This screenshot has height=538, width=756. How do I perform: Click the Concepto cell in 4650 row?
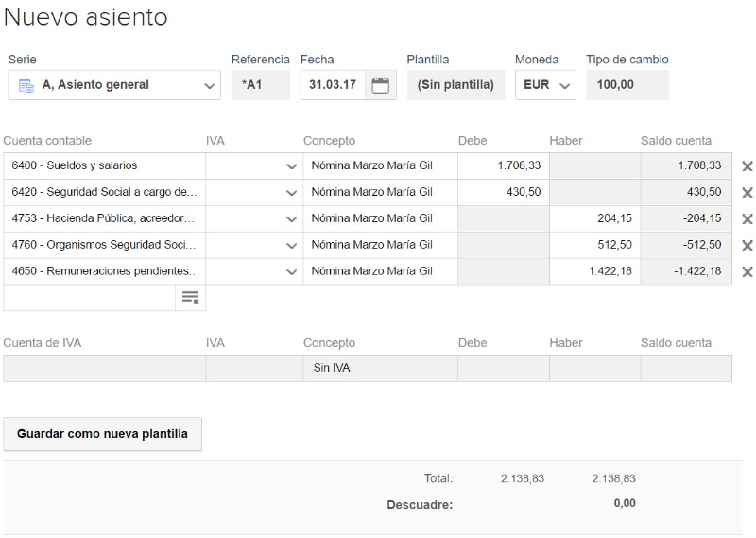tap(381, 271)
